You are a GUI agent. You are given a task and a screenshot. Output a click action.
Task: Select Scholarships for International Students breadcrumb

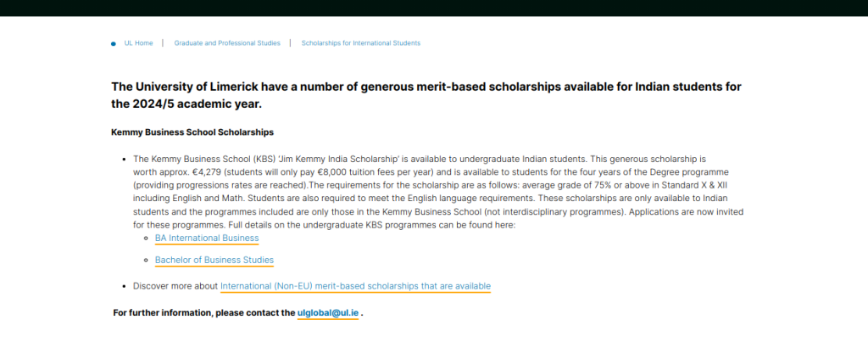[360, 43]
